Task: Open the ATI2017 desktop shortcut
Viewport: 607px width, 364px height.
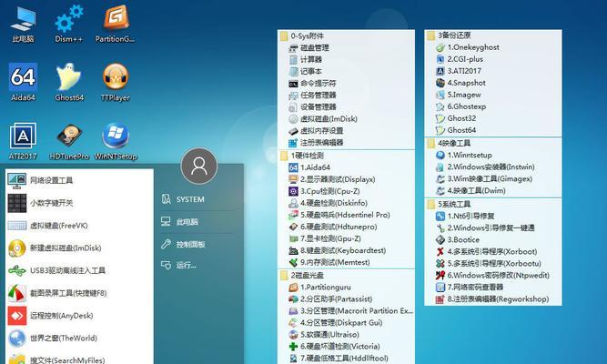Action: [x=24, y=141]
